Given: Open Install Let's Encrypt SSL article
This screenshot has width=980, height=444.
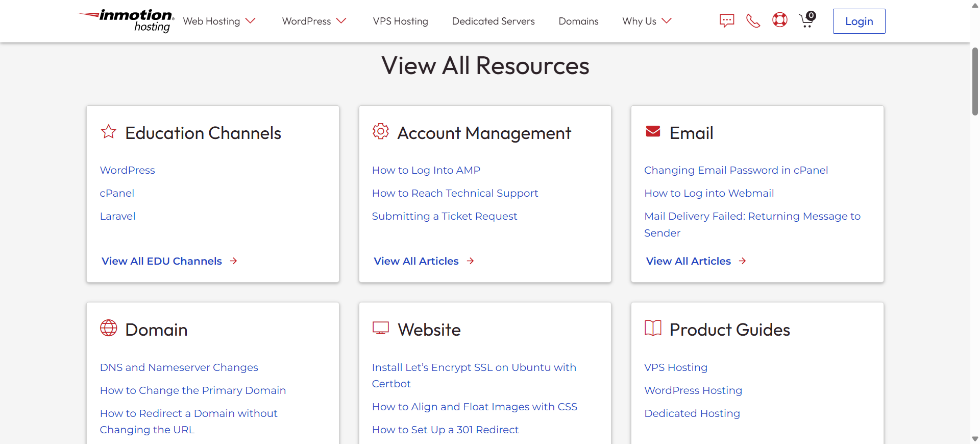Looking at the screenshot, I should pos(474,376).
